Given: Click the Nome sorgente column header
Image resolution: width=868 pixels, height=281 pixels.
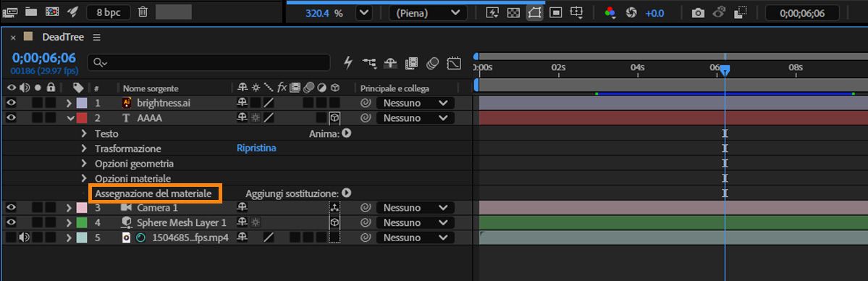Looking at the screenshot, I should tap(151, 88).
